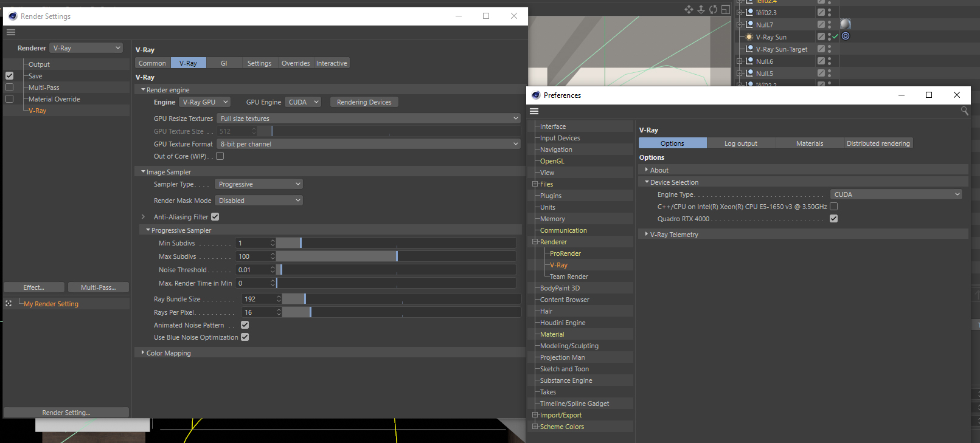Click the Rendering Devices button
The height and width of the screenshot is (443, 980).
click(364, 102)
